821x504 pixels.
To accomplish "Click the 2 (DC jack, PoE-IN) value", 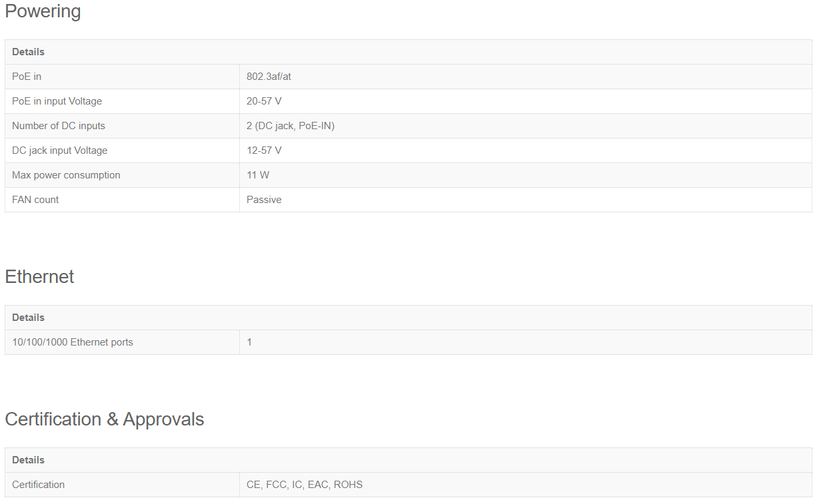I will coord(291,126).
